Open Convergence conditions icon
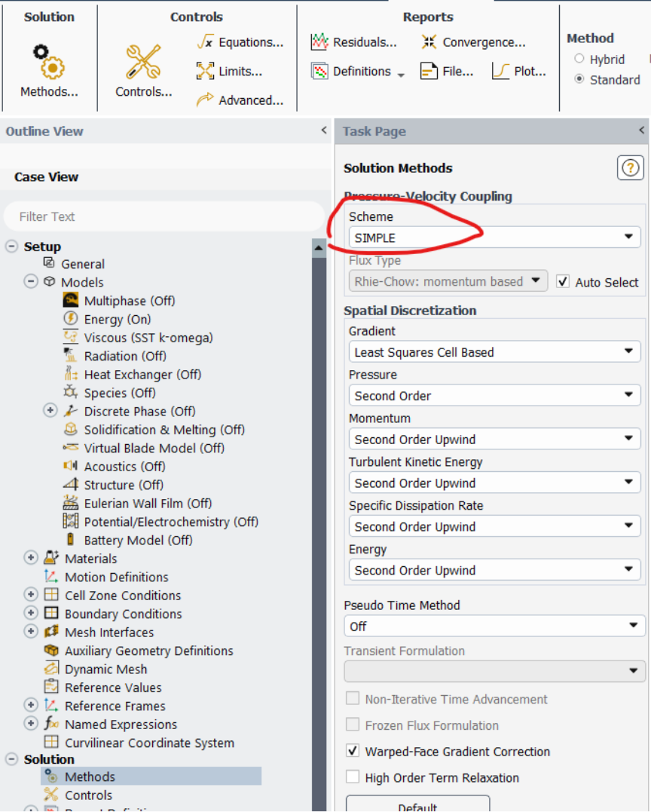 (x=429, y=42)
